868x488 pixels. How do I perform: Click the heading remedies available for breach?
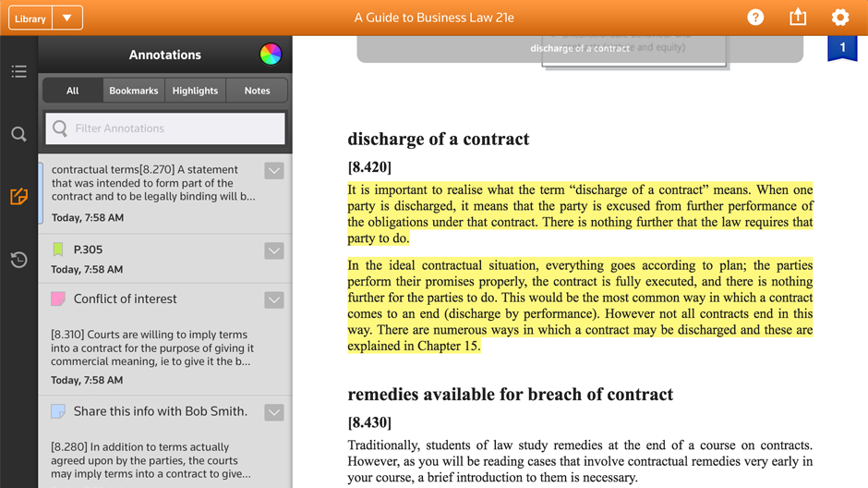pos(511,395)
